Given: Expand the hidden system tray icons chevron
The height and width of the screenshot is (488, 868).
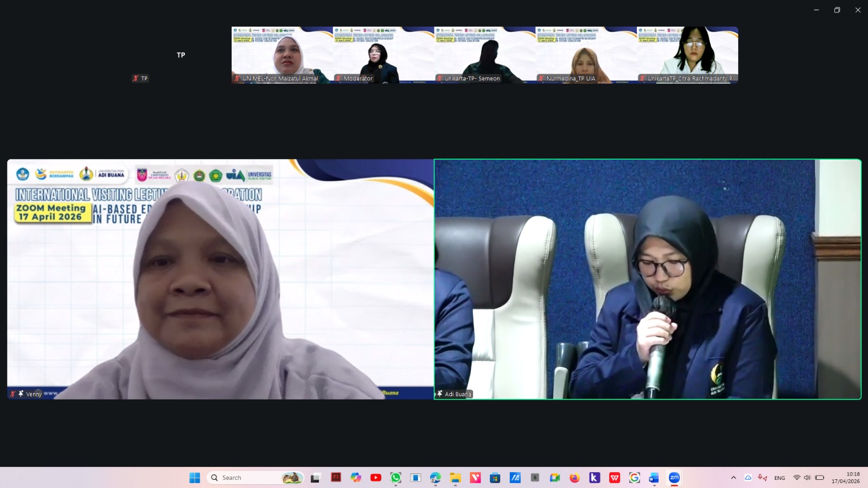Looking at the screenshot, I should [x=733, y=478].
